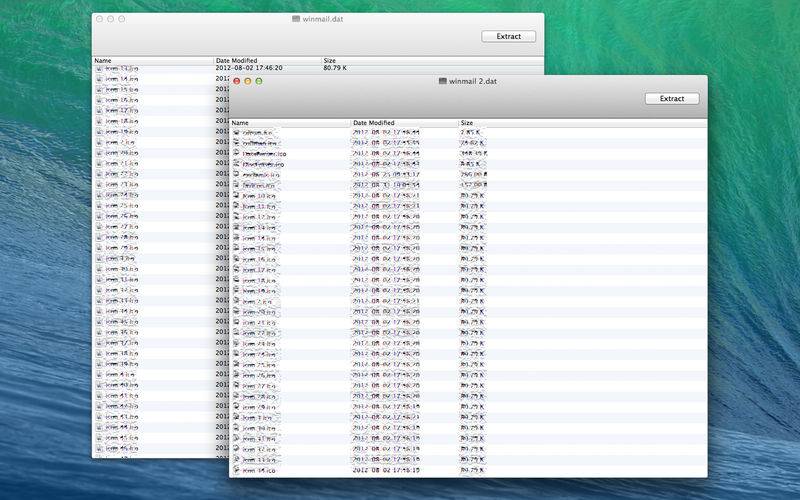The image size is (800, 500).
Task: Select file icon of icon 22.ico in front window
Action: point(236,333)
